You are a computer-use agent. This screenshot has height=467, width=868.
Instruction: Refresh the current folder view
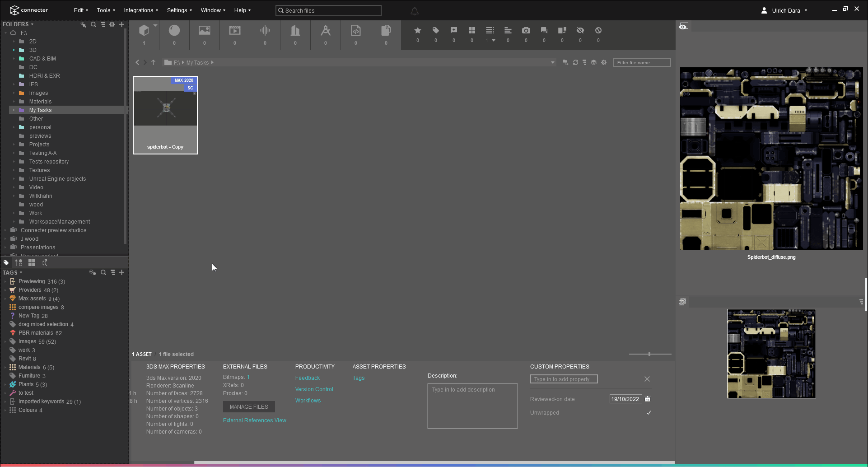pos(575,62)
